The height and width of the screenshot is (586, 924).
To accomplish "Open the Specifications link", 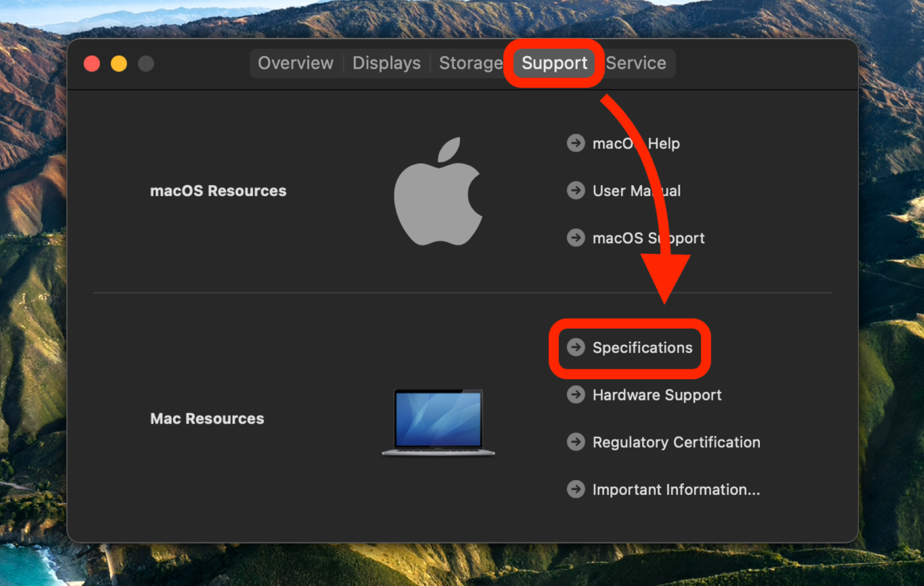I will pos(642,348).
